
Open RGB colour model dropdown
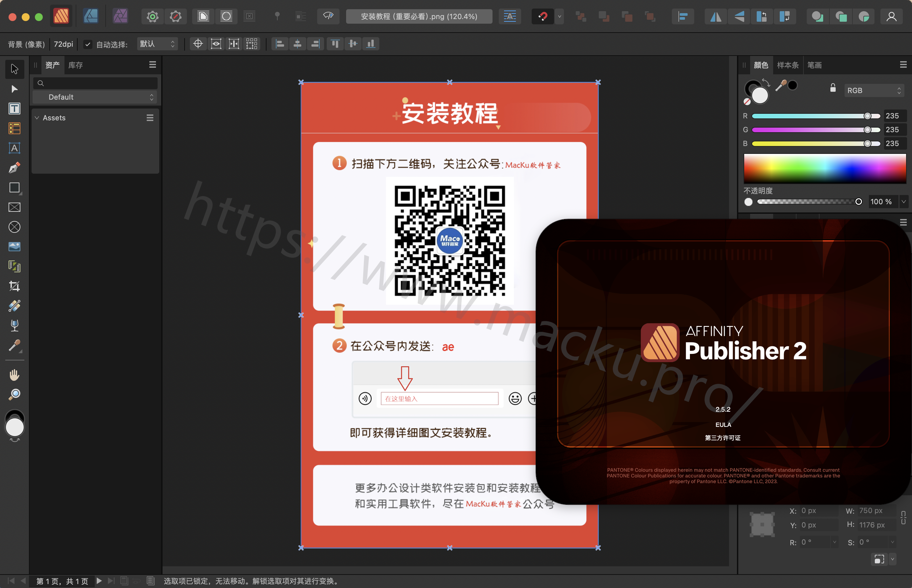(x=874, y=90)
